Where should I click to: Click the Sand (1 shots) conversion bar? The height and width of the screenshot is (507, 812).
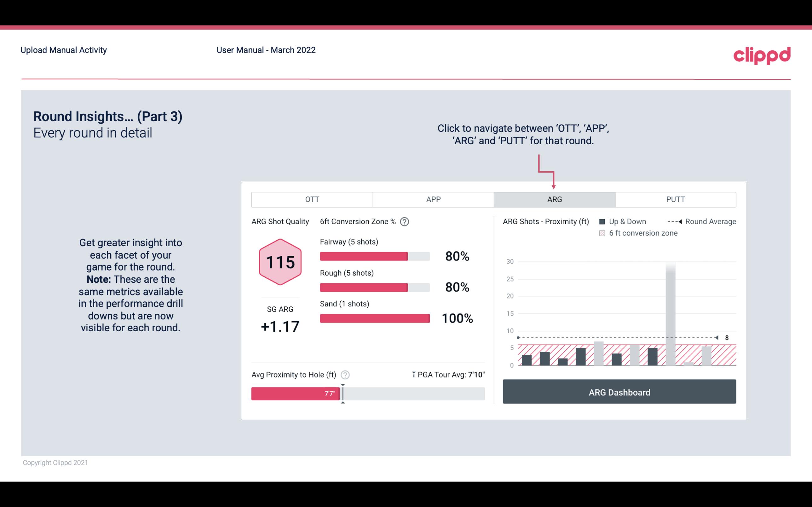pyautogui.click(x=374, y=318)
